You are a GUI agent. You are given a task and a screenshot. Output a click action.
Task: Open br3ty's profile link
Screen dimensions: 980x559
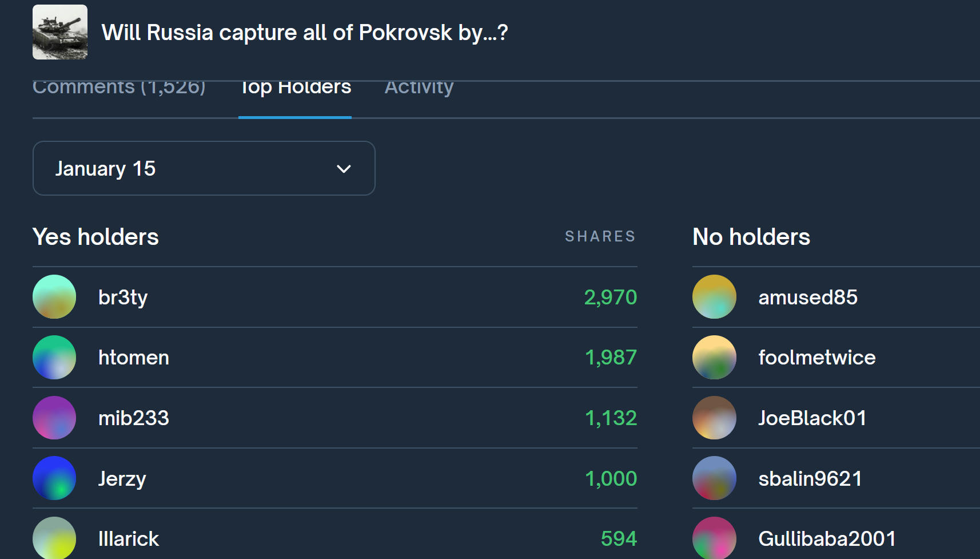(123, 298)
